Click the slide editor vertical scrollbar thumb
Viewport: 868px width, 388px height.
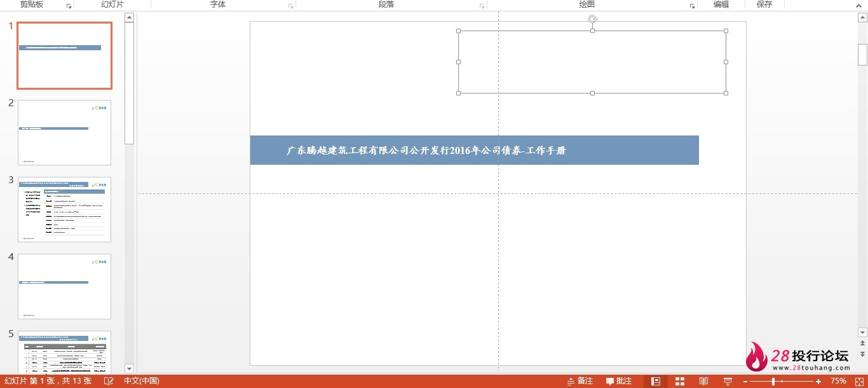[x=862, y=55]
